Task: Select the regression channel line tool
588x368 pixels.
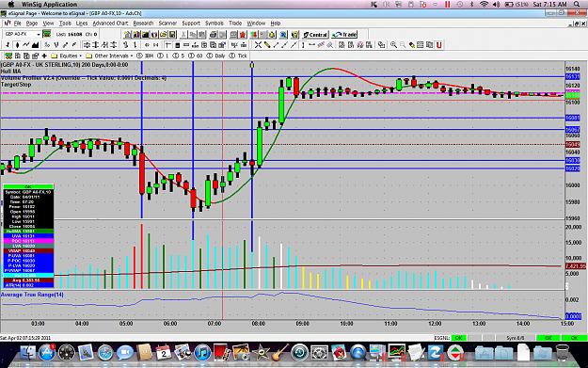Action: pos(321,45)
